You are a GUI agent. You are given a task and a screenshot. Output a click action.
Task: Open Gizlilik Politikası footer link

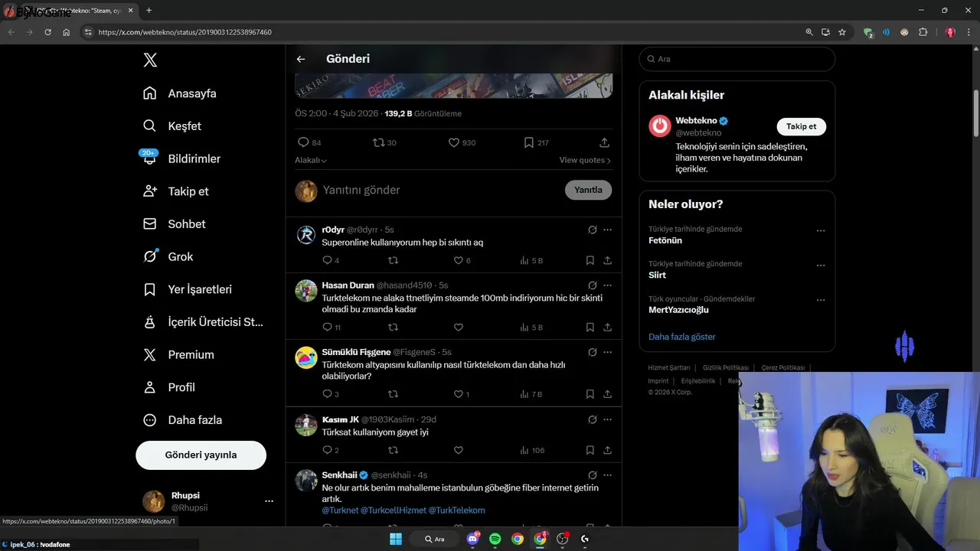(725, 367)
